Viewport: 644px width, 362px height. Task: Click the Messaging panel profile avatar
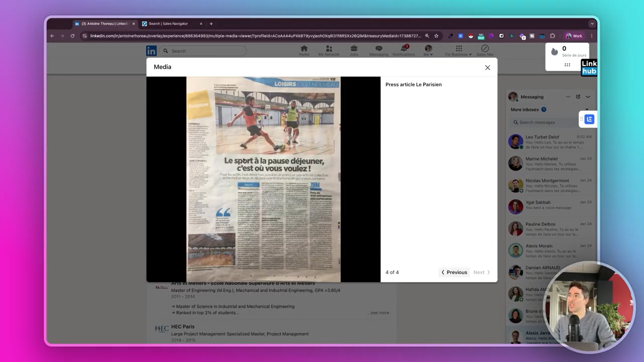click(513, 97)
